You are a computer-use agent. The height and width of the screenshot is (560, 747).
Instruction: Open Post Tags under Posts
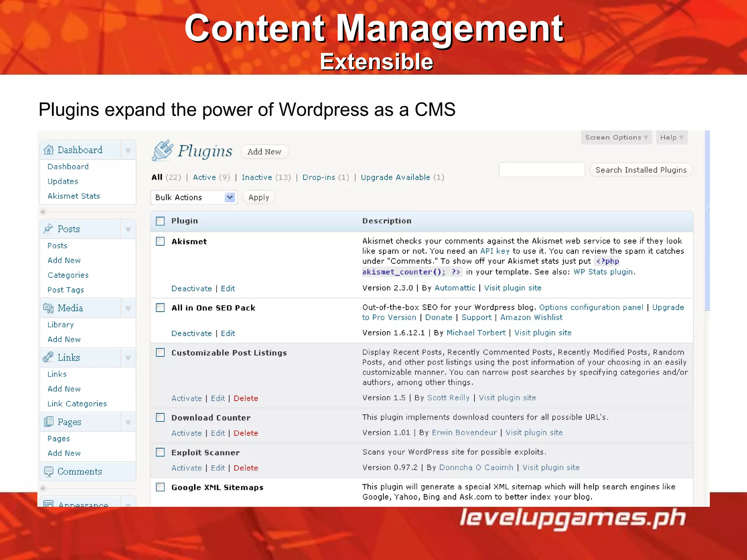point(66,290)
